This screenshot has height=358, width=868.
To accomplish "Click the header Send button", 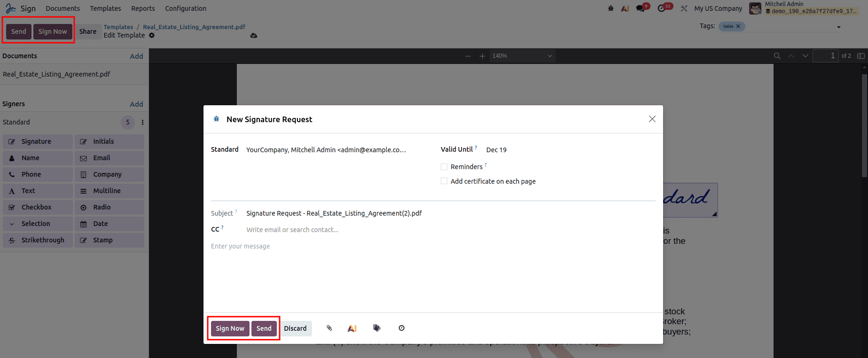I will tap(19, 31).
